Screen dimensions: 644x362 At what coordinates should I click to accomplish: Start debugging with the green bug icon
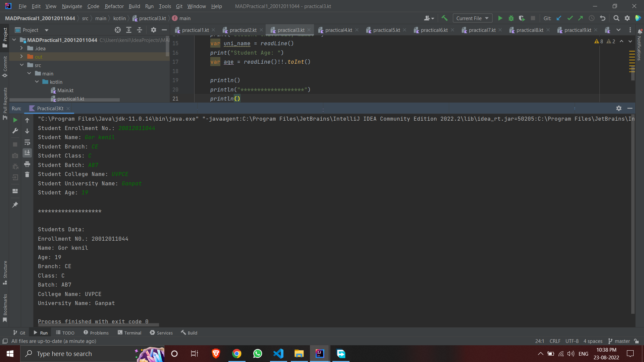[x=511, y=18]
